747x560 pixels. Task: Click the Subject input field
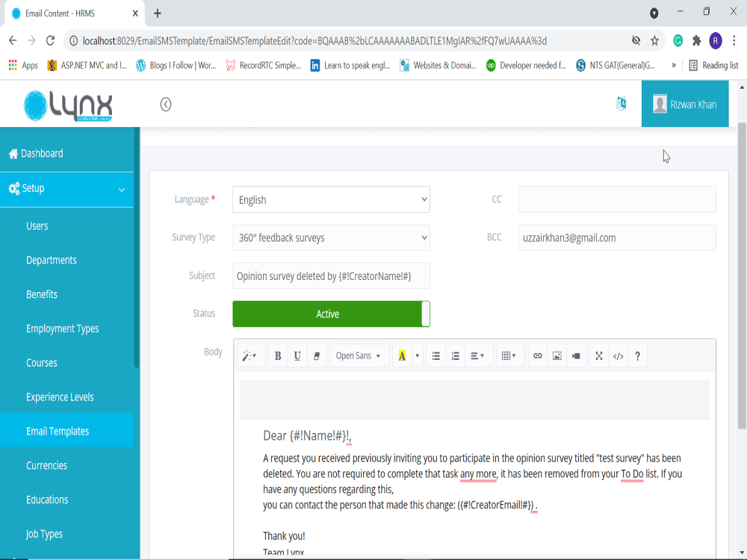pyautogui.click(x=331, y=276)
